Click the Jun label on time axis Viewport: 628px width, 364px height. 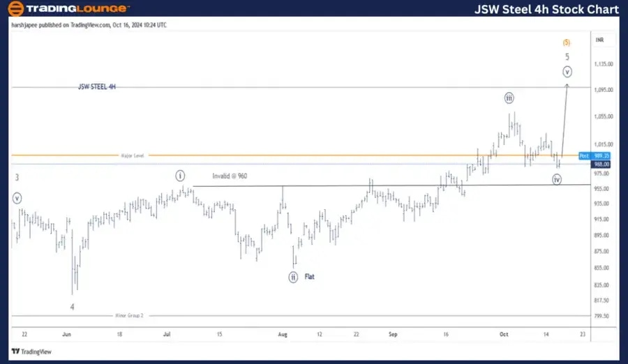click(x=66, y=335)
